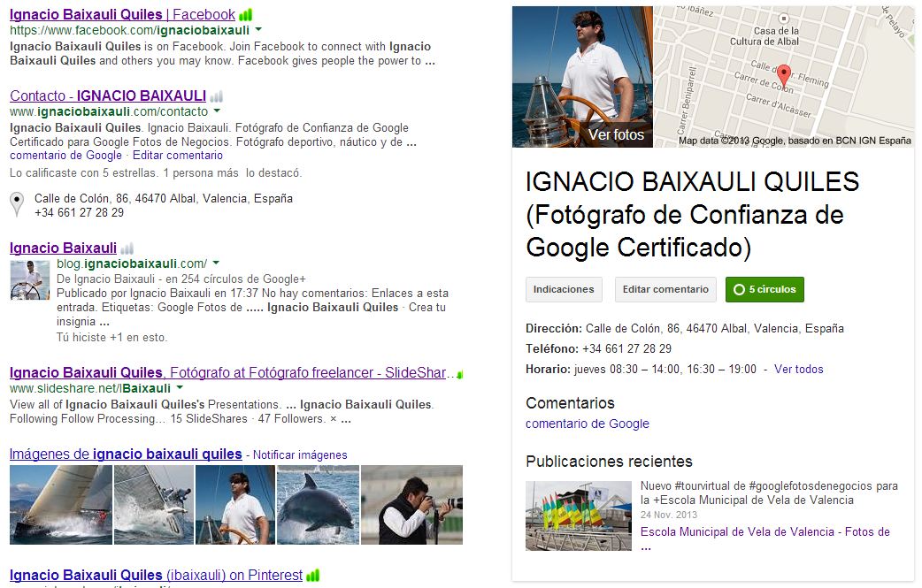The width and height of the screenshot is (922, 588).
Task: Open the man at ship's wheel image thumbnail
Action: coord(235,505)
